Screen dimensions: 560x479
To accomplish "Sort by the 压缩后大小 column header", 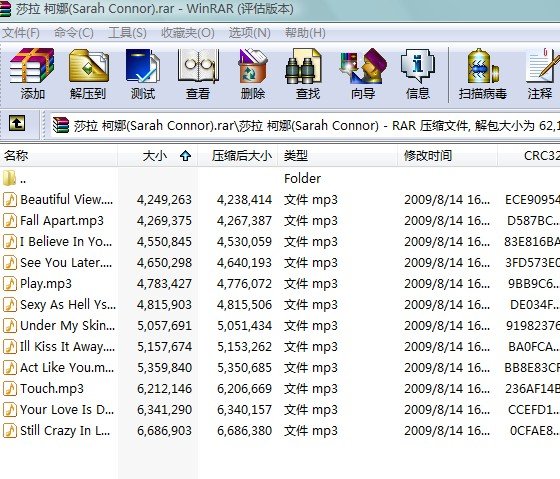I will [238, 156].
